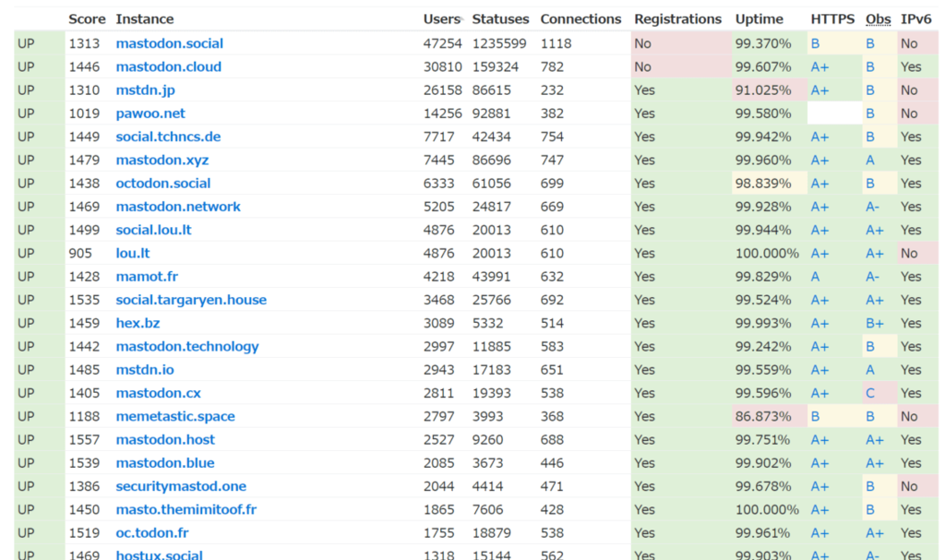The height and width of the screenshot is (560, 945).
Task: Open Obs grade A+ for social.lou.lt
Action: [875, 231]
